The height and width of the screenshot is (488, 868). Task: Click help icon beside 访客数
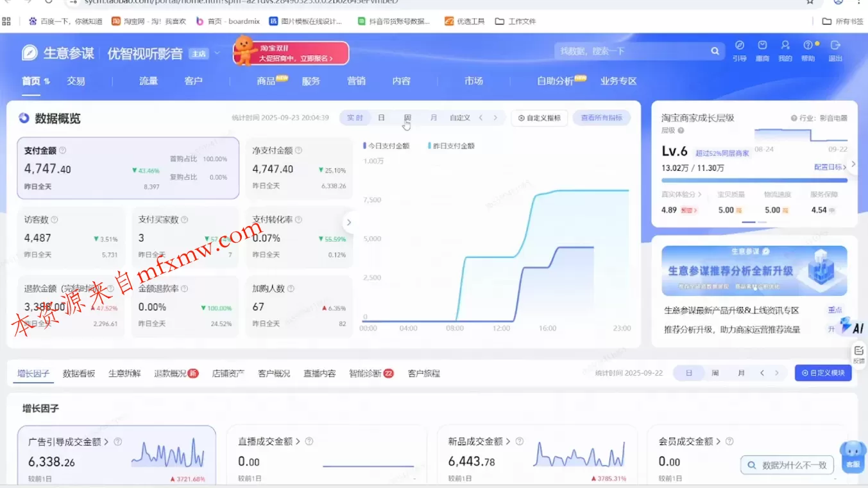(x=55, y=220)
